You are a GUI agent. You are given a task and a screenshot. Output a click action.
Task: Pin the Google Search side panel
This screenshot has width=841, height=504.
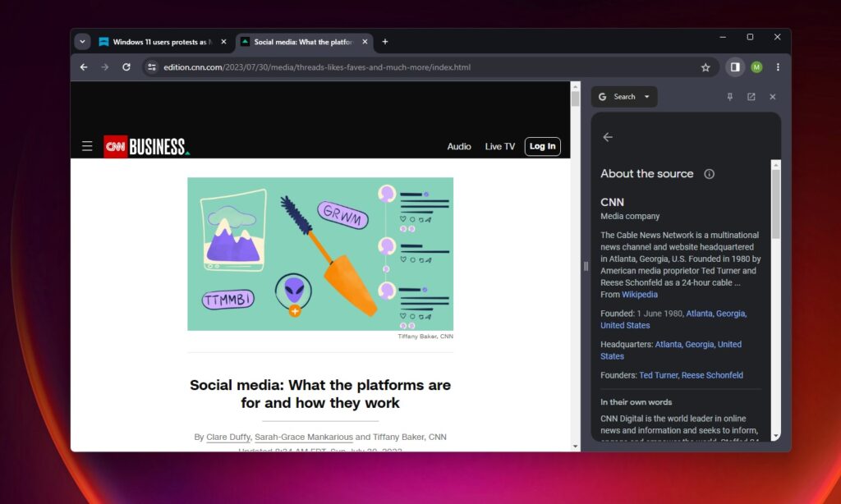729,96
